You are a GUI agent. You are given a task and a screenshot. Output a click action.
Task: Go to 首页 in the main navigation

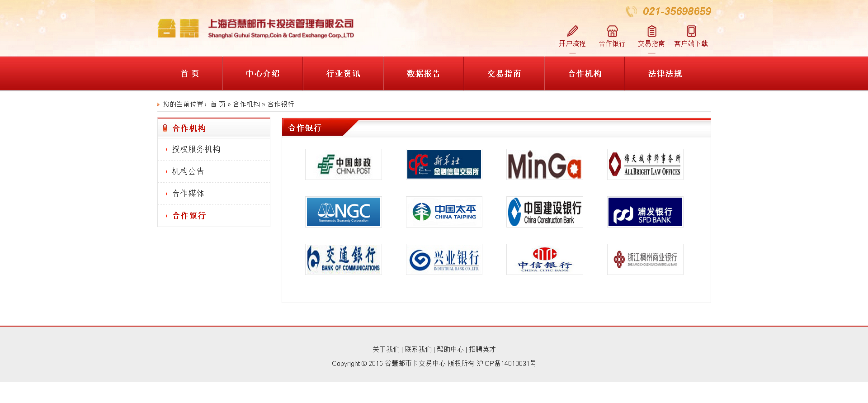(x=190, y=74)
